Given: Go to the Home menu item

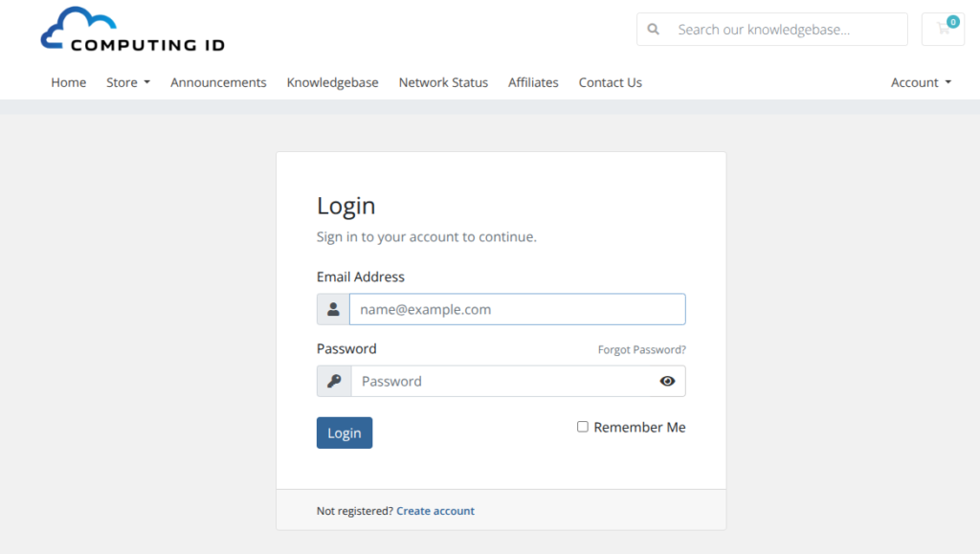Looking at the screenshot, I should tap(68, 82).
